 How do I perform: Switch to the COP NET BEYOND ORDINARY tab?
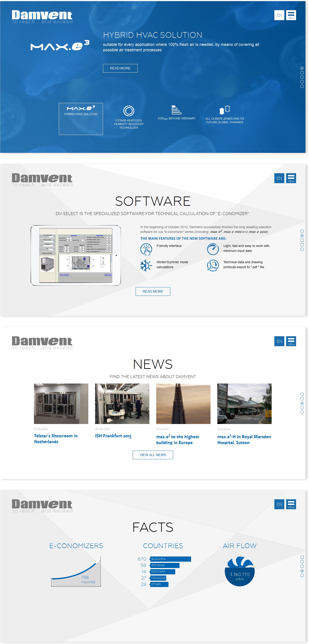pyautogui.click(x=177, y=113)
